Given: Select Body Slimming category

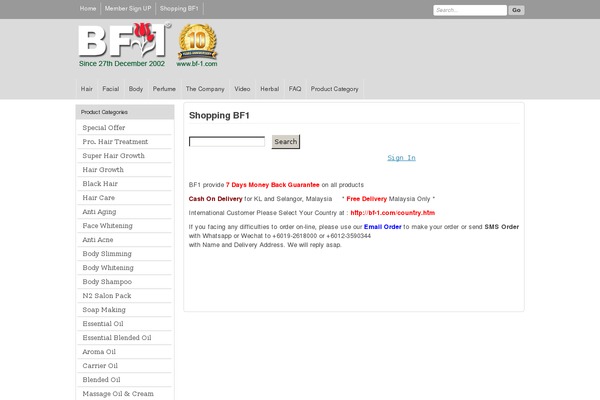Looking at the screenshot, I should (x=125, y=254).
